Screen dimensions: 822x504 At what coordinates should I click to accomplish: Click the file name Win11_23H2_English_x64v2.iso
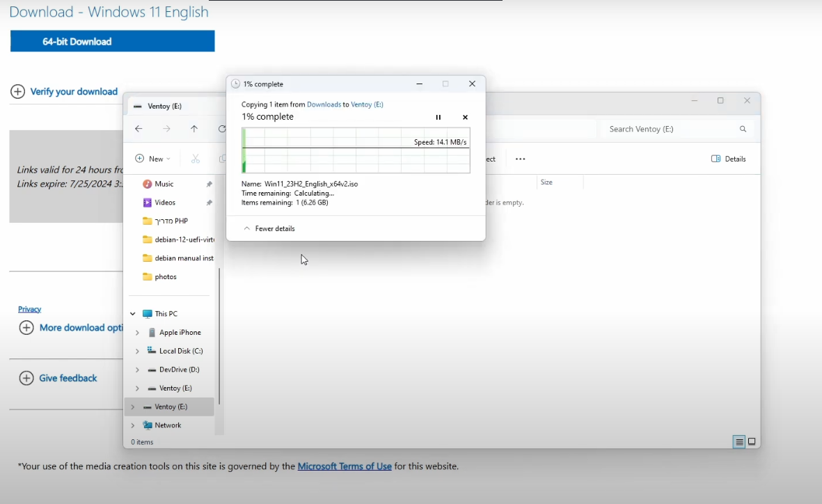(311, 184)
